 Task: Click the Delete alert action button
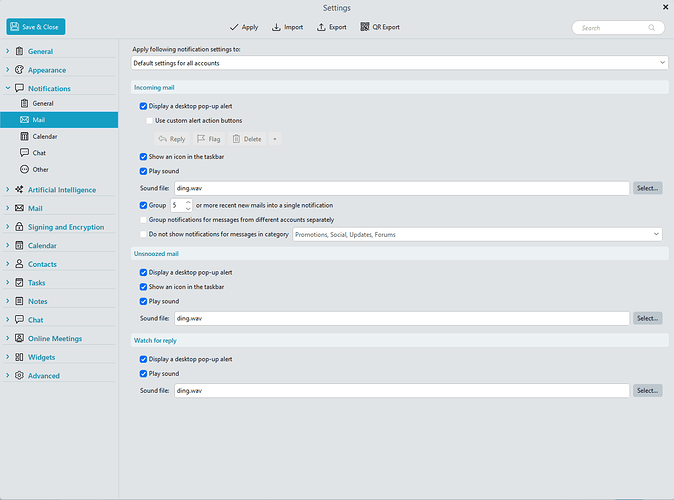pos(247,139)
